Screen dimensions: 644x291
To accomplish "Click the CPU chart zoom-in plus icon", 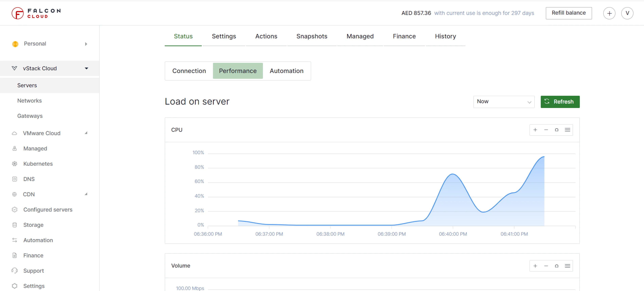I will [x=535, y=130].
